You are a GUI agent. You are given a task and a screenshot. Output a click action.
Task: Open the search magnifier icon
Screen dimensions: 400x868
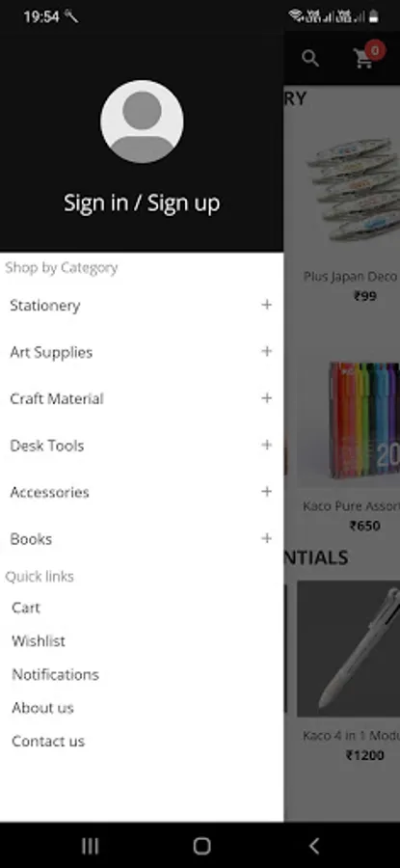pos(310,58)
